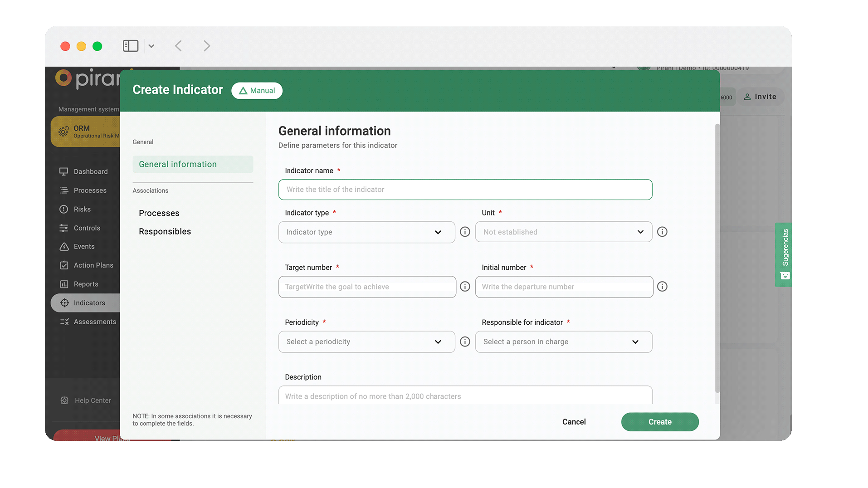Click the ORM Operational Risk module icon
This screenshot has height=488, width=868.
pos(63,132)
